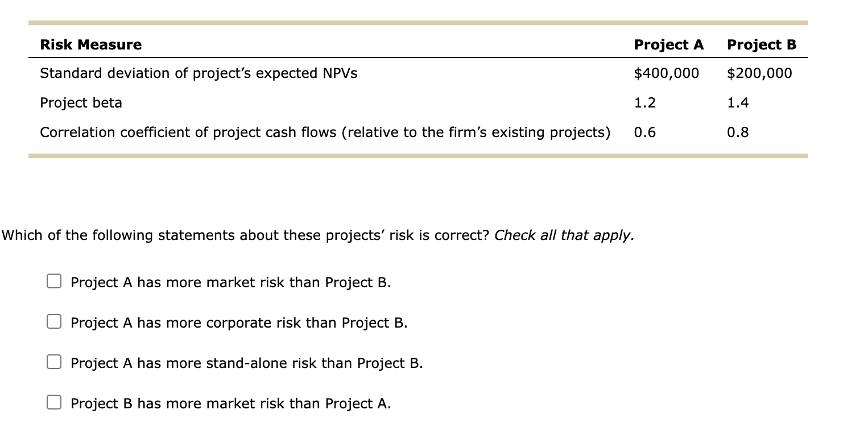The height and width of the screenshot is (422, 868).
Task: Click the standard deviation row label
Action: tap(197, 73)
